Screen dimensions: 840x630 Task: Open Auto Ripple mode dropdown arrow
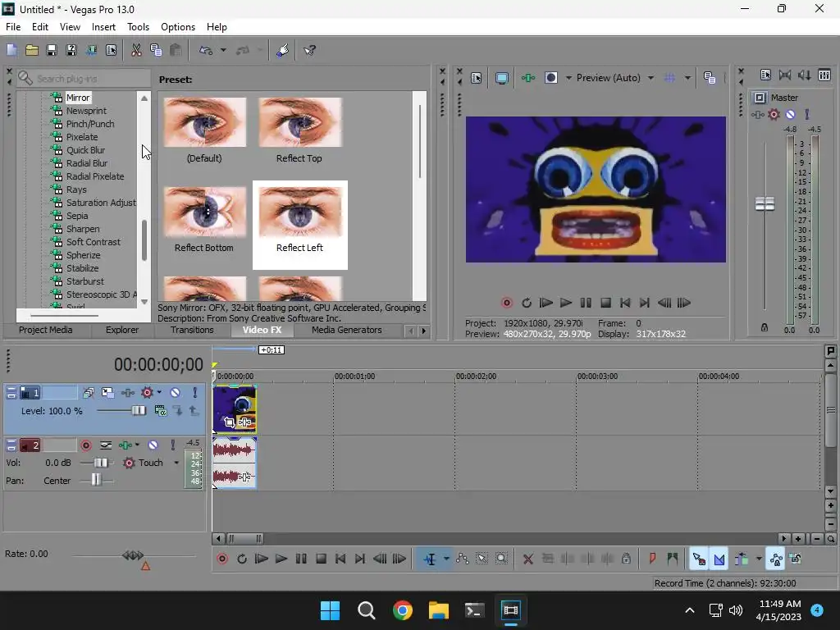tap(759, 559)
